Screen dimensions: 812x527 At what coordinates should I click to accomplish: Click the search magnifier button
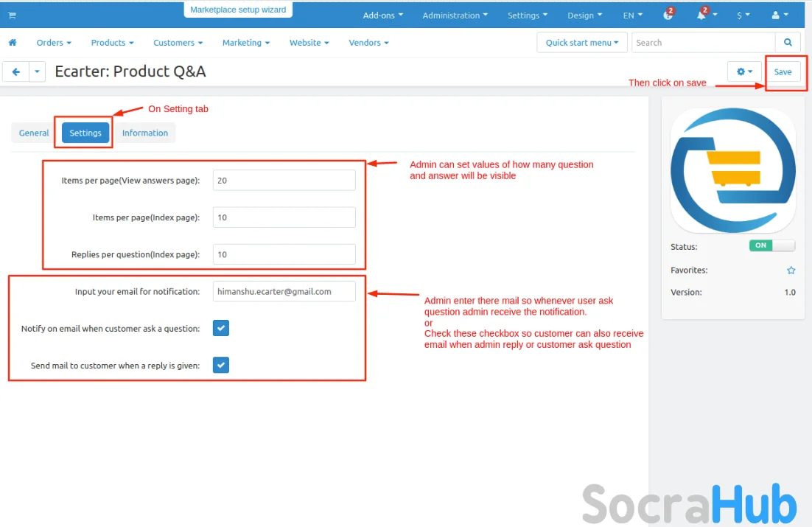788,43
